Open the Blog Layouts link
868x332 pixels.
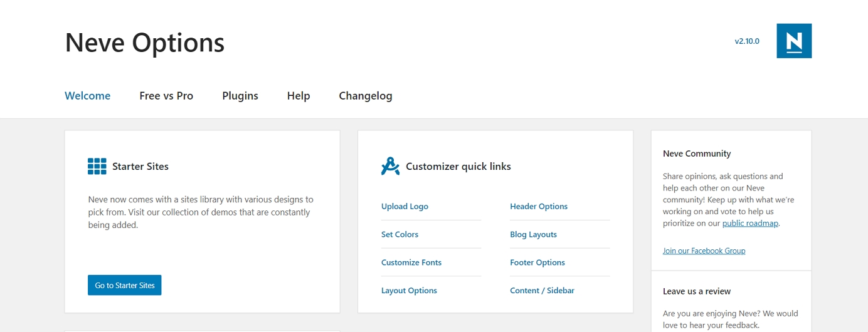point(533,234)
